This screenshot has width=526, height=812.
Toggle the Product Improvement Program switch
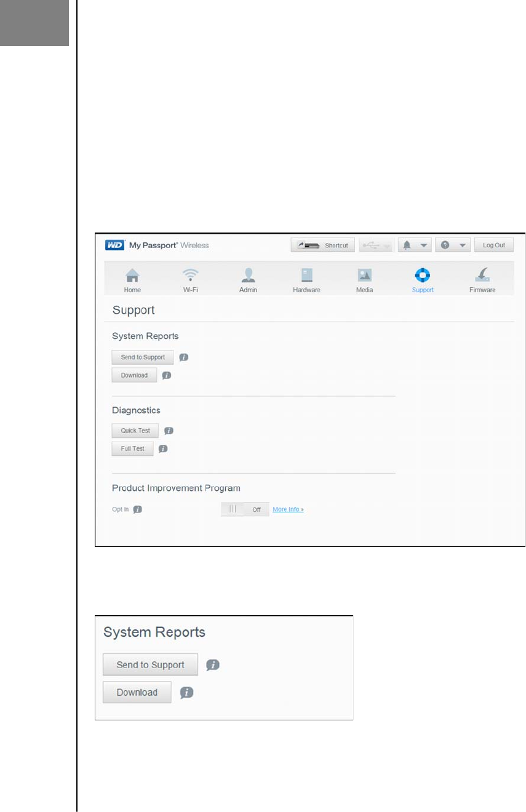pos(245,509)
